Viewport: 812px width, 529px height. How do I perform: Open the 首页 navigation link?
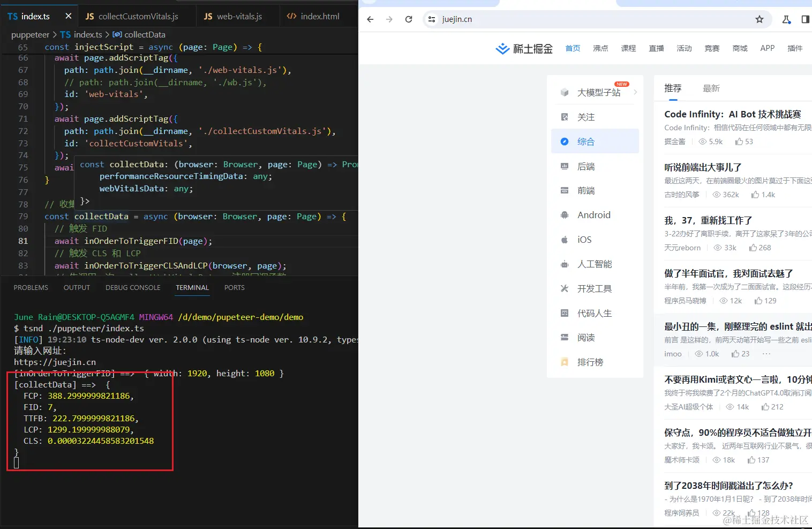point(573,48)
